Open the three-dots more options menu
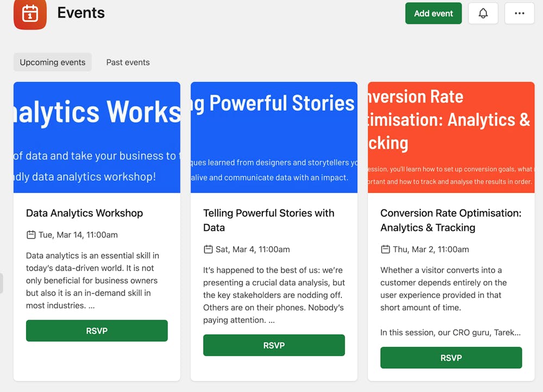Image resolution: width=543 pixels, height=392 pixels. point(519,14)
